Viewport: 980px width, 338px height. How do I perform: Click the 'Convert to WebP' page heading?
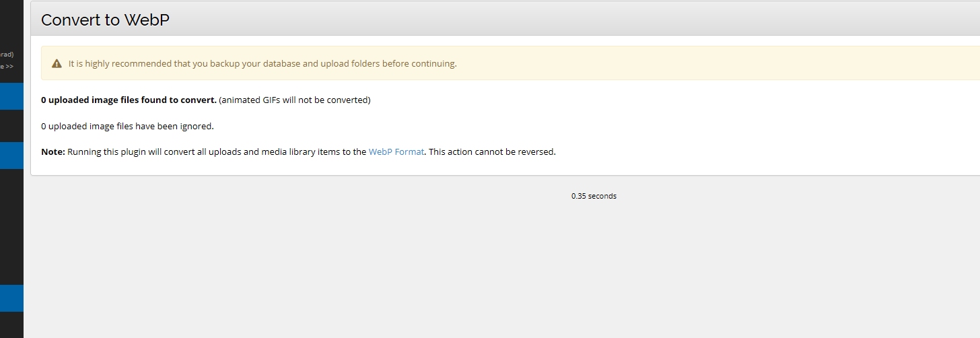(x=105, y=20)
